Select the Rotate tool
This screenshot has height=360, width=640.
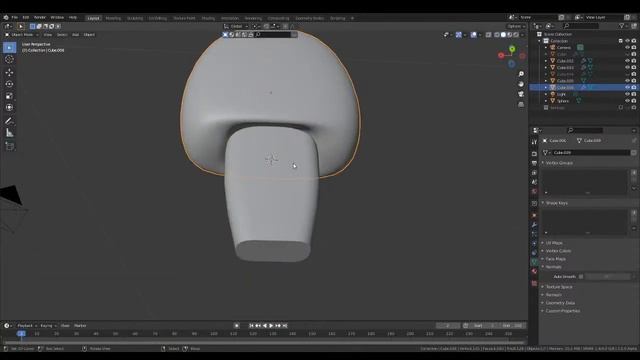click(x=9, y=84)
